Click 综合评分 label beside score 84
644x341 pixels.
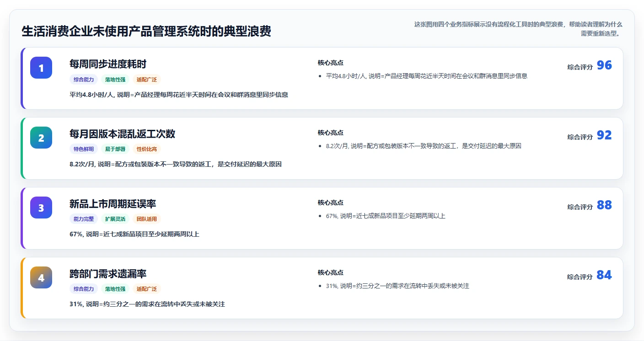(580, 277)
